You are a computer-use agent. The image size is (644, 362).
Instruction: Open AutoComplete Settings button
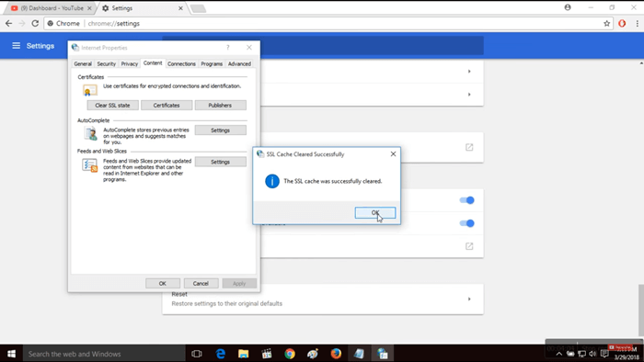pyautogui.click(x=220, y=130)
